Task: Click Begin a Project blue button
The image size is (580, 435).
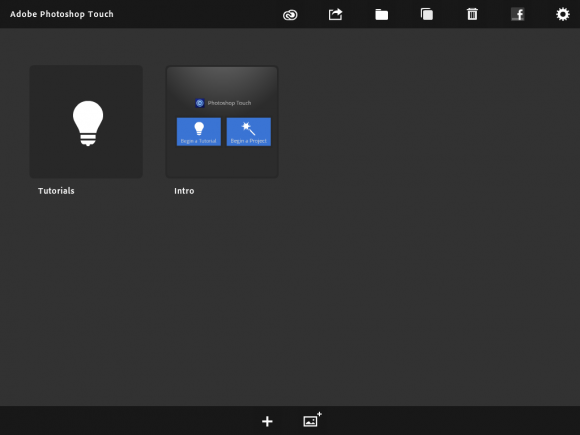Action: point(249,132)
